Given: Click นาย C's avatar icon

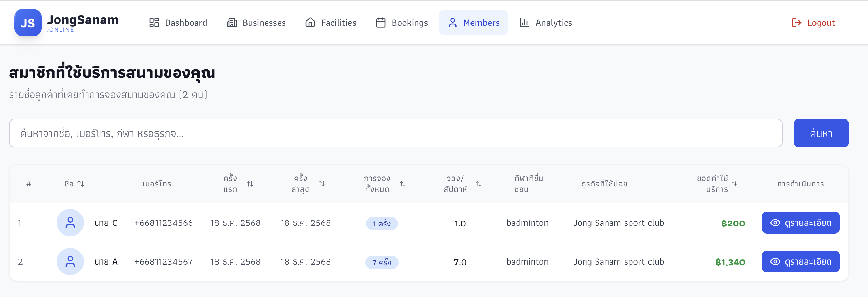Looking at the screenshot, I should (x=70, y=223).
